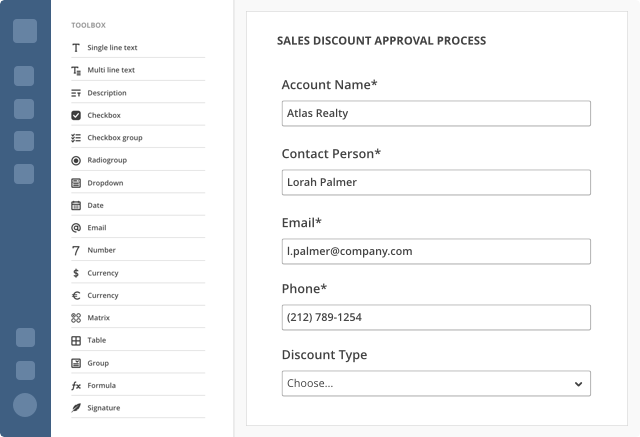Image resolution: width=640 pixels, height=437 pixels.
Task: Select the Single line text tool icon
Action: coord(76,48)
